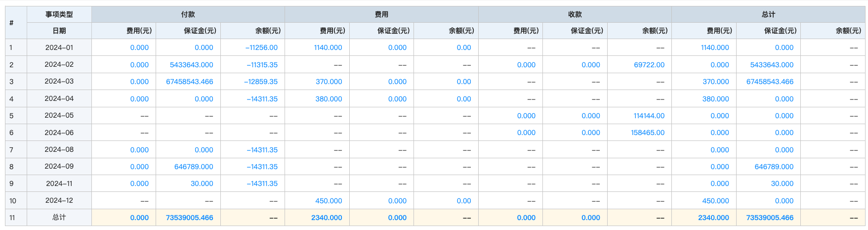Click the 69722.00 收款 balance link
This screenshot has height=230, width=868.
click(x=649, y=65)
